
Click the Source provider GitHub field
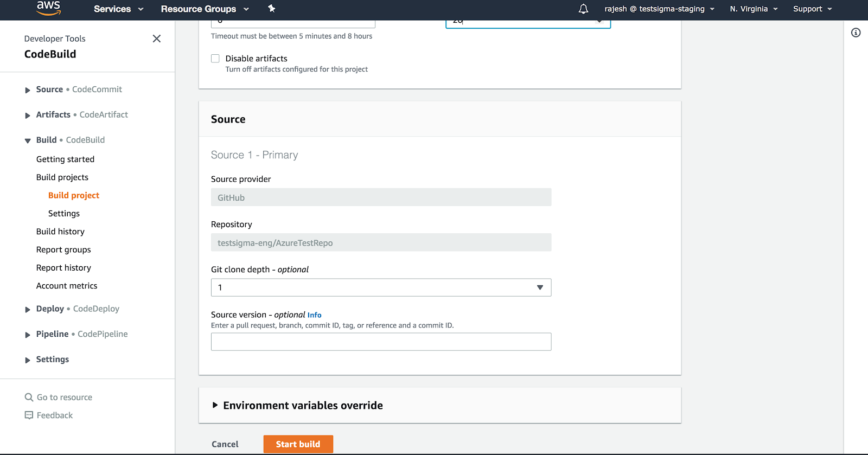point(381,197)
